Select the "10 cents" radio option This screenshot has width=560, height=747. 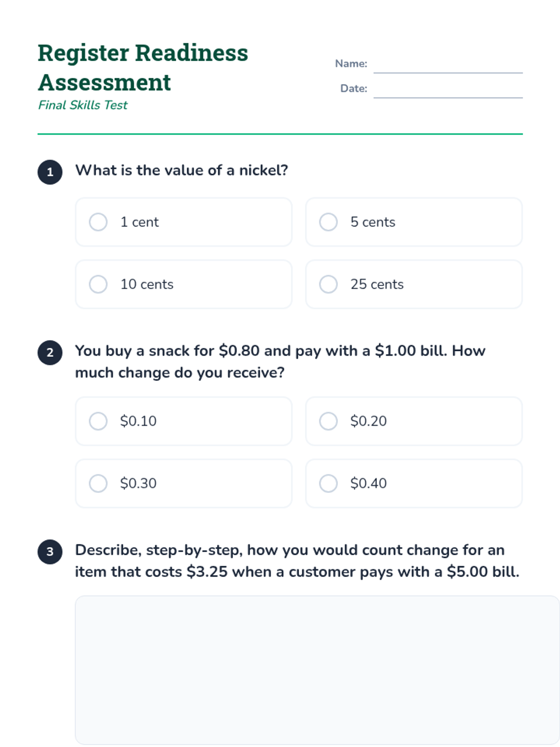(x=98, y=284)
